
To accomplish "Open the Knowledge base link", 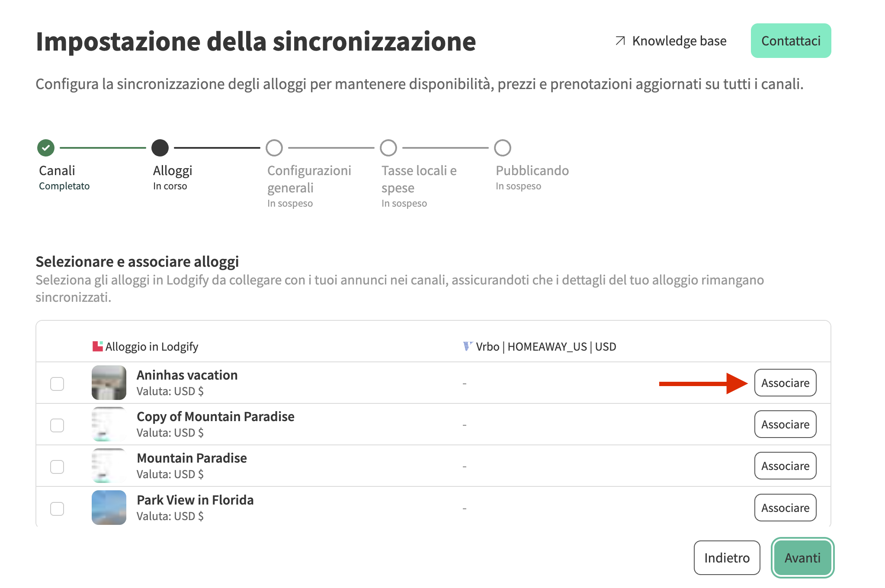I will 679,41.
